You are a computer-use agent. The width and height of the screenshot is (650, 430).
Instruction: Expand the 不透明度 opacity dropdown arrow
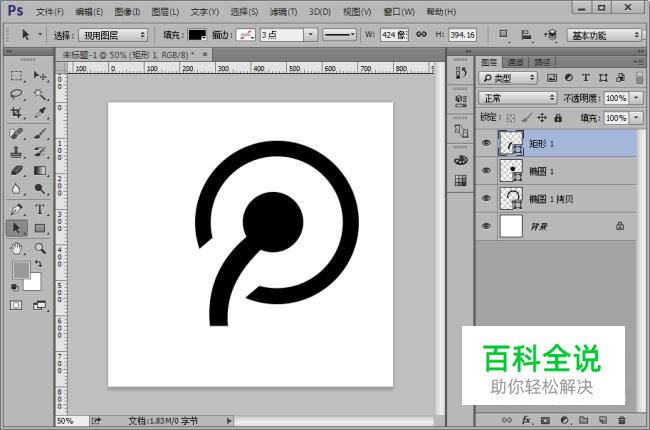636,98
